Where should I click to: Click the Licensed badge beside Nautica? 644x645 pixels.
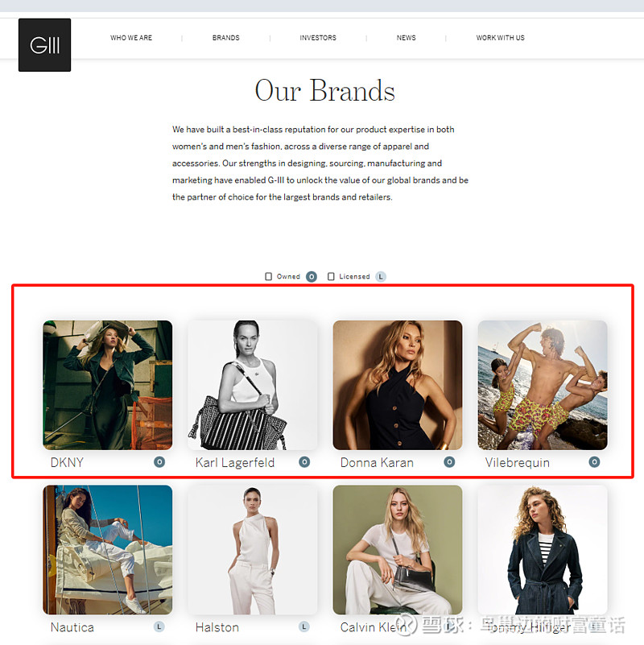pos(159,626)
